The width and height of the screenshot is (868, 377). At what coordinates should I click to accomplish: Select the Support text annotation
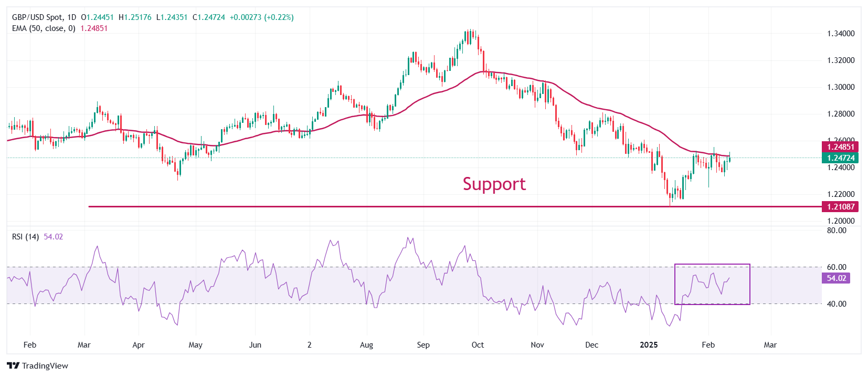494,184
